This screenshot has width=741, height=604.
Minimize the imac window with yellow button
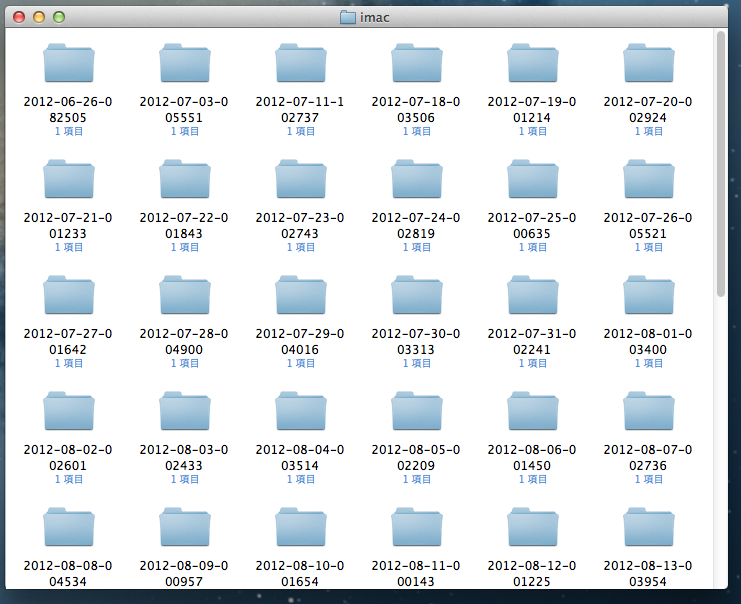point(39,17)
